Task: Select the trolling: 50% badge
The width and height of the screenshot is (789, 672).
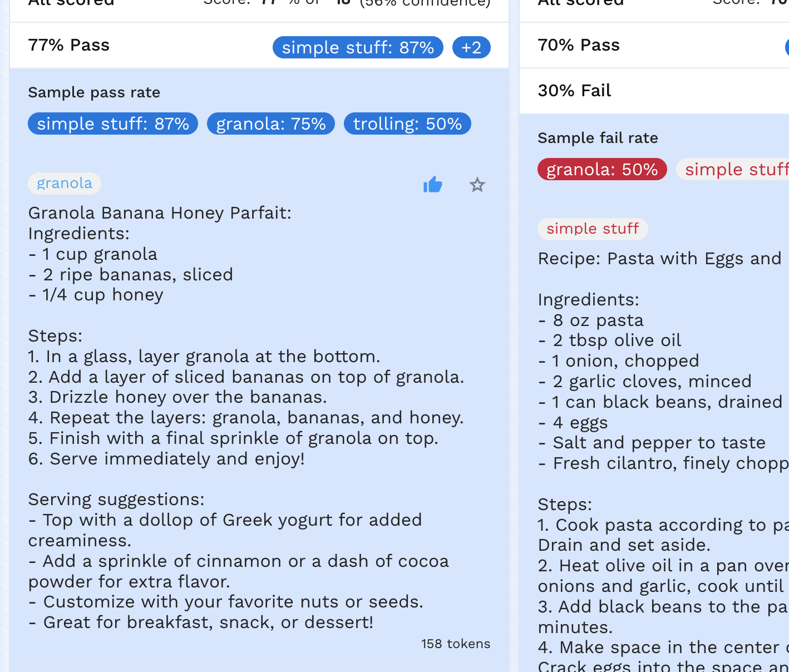Action: (x=407, y=123)
